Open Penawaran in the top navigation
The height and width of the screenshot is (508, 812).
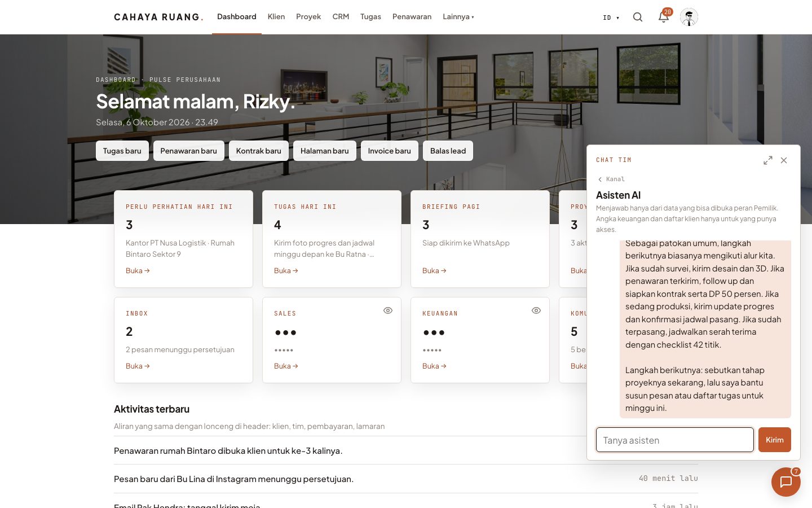pos(412,17)
